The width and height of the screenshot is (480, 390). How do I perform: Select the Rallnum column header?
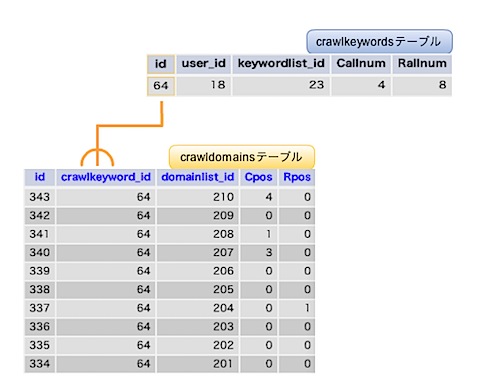[x=422, y=64]
